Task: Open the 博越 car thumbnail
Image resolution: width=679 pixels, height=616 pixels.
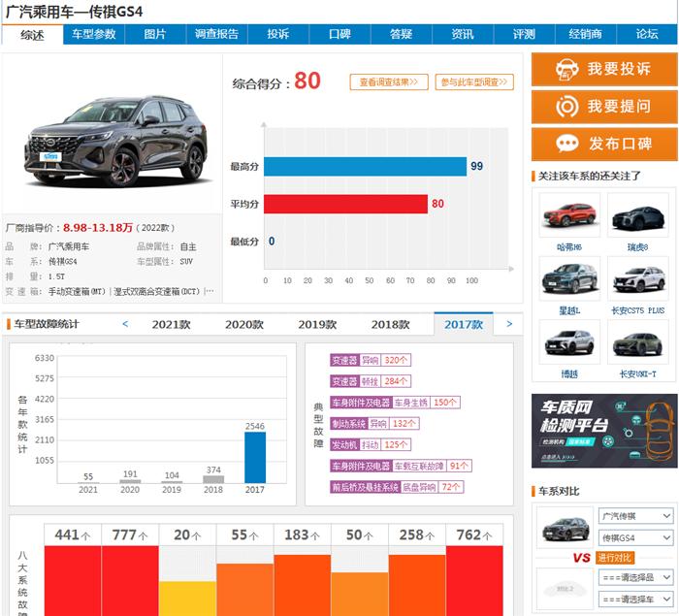Action: point(569,342)
